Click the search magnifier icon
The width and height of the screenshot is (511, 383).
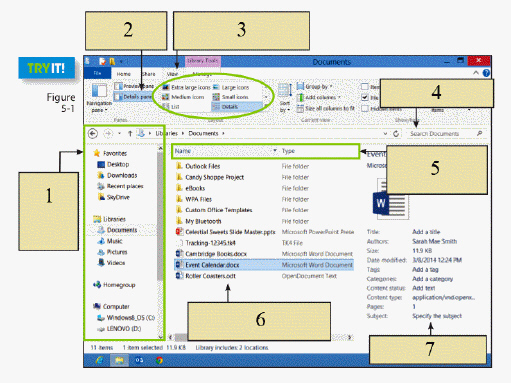click(x=479, y=133)
